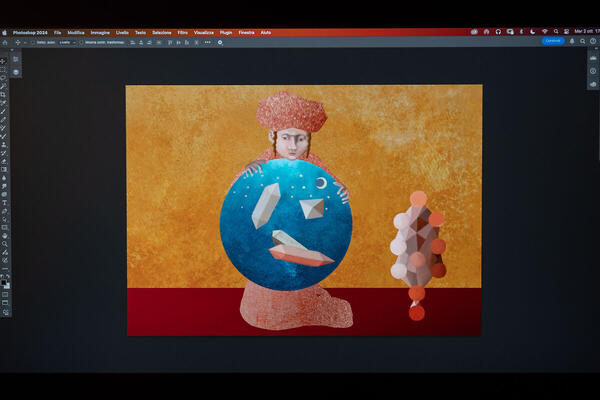The image size is (600, 400).
Task: Select the Move tool in toolbar
Action: (4, 61)
